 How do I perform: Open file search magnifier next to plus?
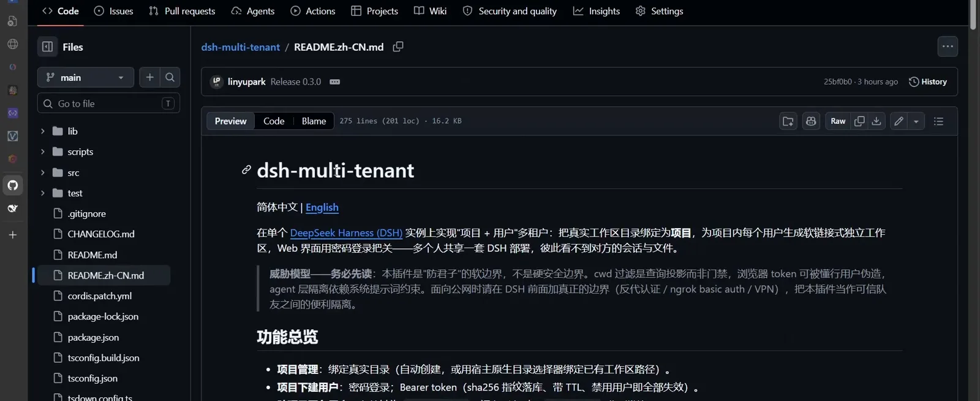(170, 77)
